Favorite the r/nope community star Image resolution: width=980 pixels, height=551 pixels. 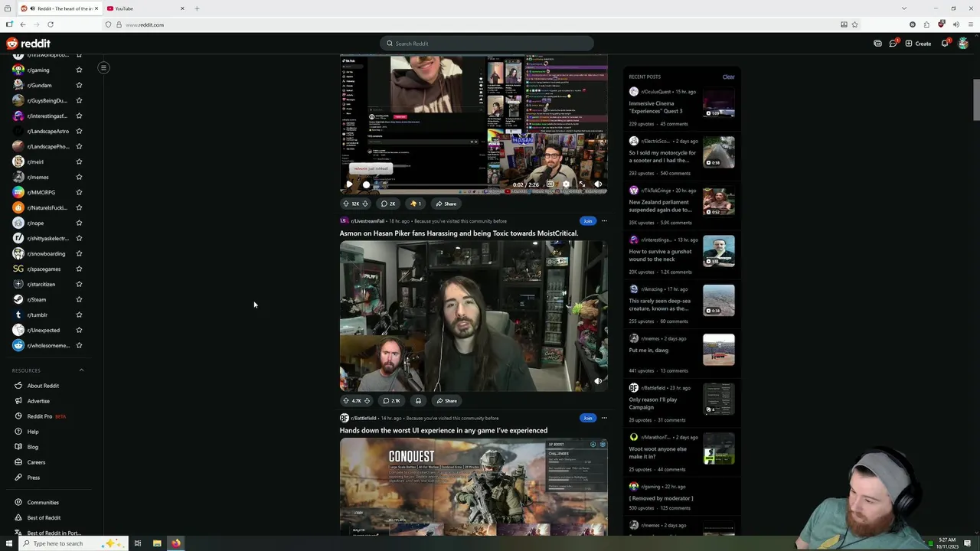point(79,223)
